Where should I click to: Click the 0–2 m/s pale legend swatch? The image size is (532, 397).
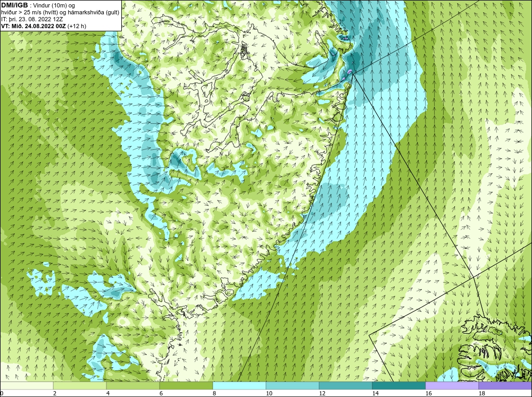click(27, 386)
